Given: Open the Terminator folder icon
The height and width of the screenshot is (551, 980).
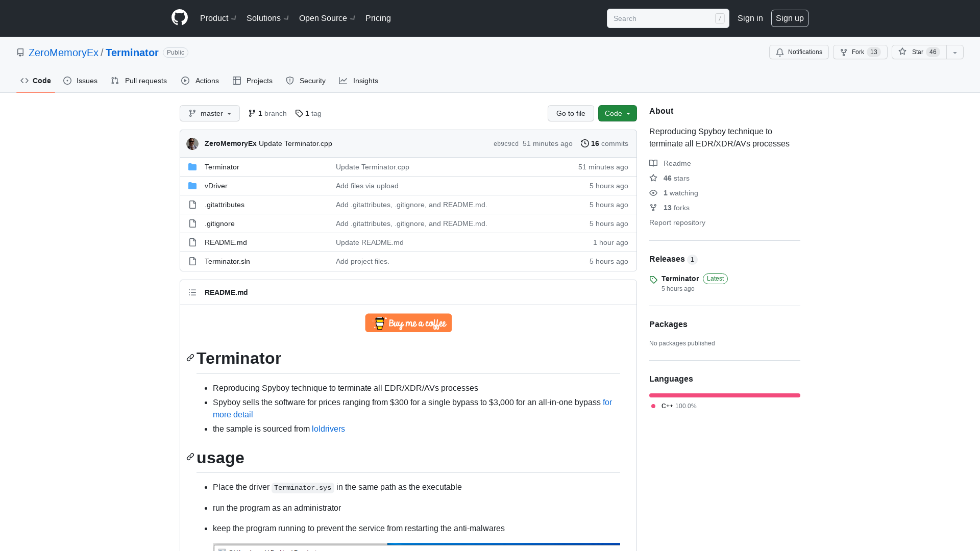Looking at the screenshot, I should click(x=192, y=167).
